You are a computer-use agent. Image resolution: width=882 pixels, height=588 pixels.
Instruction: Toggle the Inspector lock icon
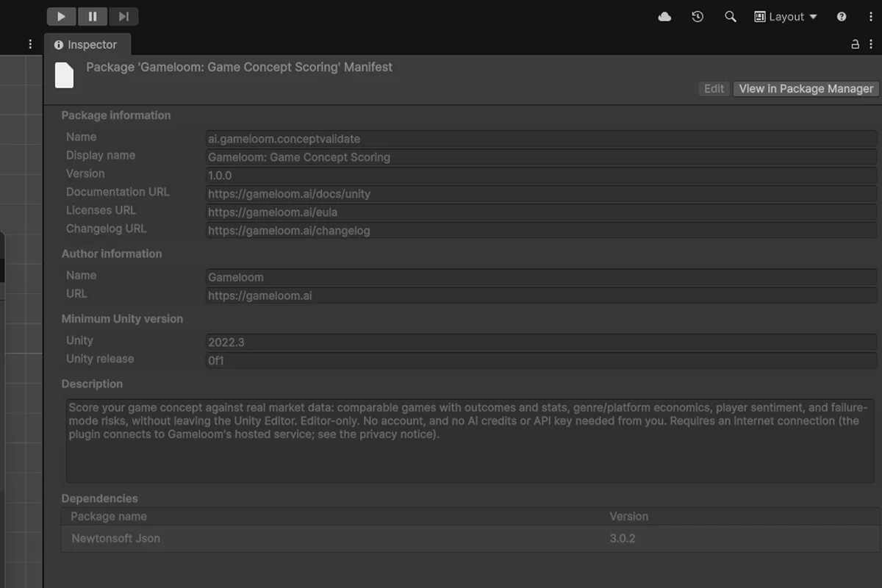point(855,44)
